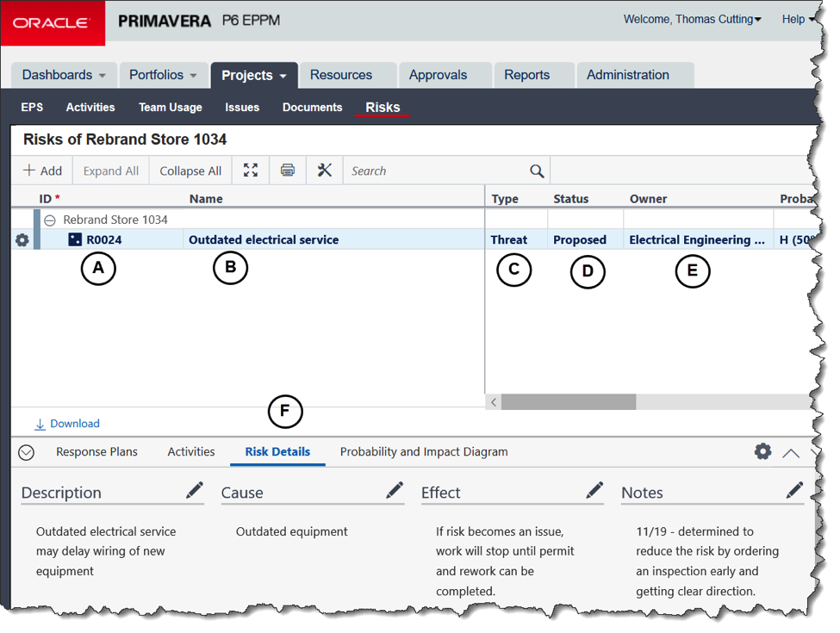Open the Documents page
The image size is (840, 633).
pyautogui.click(x=313, y=107)
